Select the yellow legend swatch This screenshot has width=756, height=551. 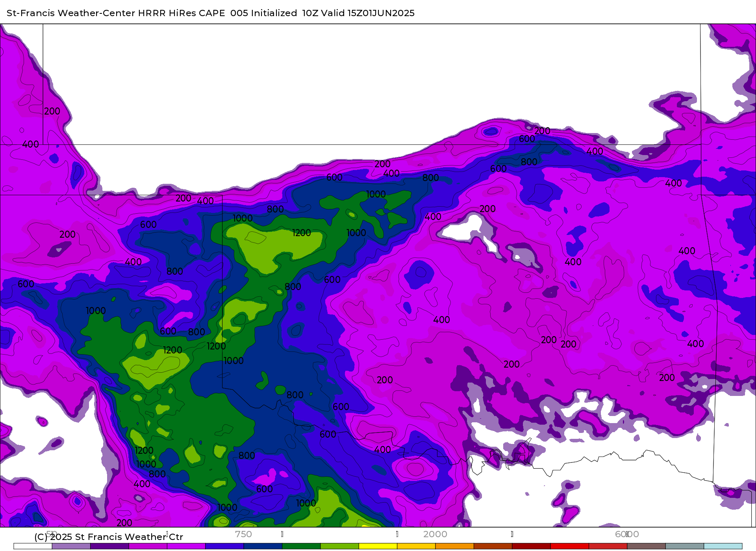click(378, 546)
